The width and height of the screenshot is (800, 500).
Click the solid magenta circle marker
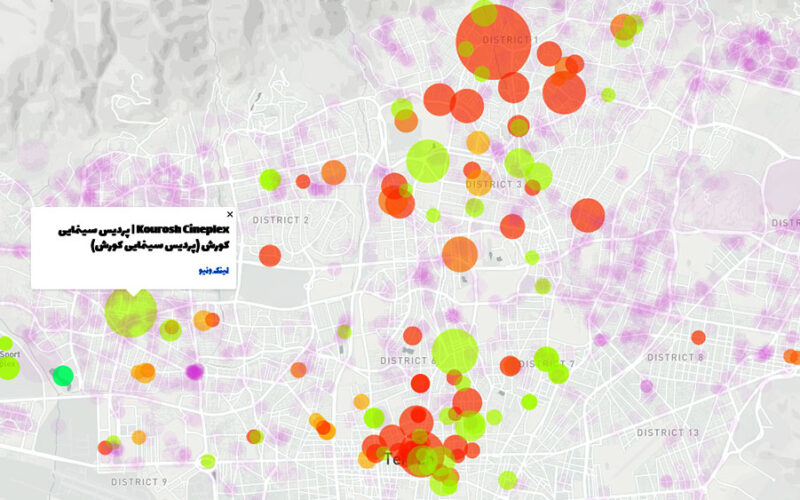tap(194, 371)
